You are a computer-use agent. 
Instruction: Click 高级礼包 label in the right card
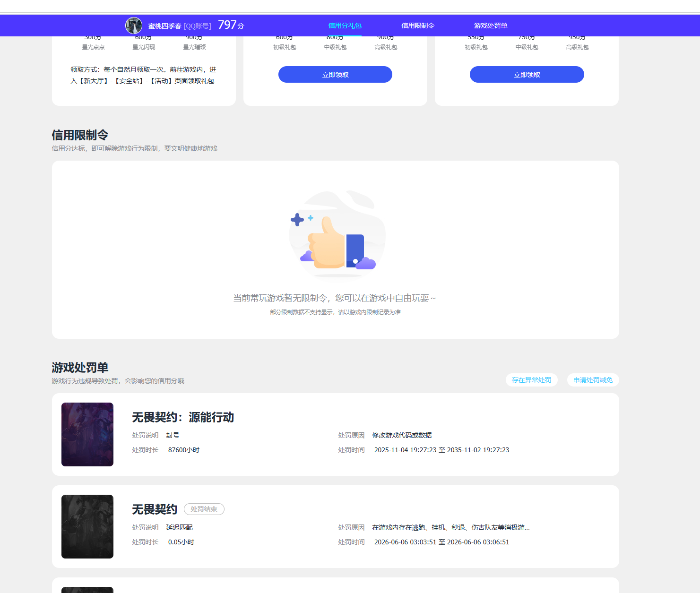point(578,47)
